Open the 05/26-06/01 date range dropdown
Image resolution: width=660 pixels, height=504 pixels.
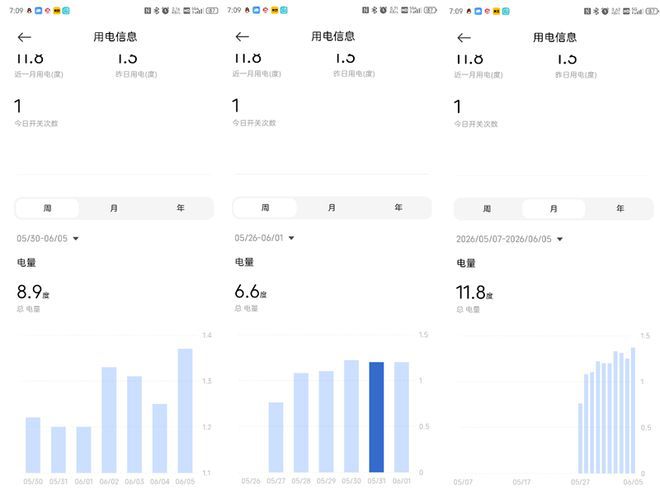pos(264,238)
